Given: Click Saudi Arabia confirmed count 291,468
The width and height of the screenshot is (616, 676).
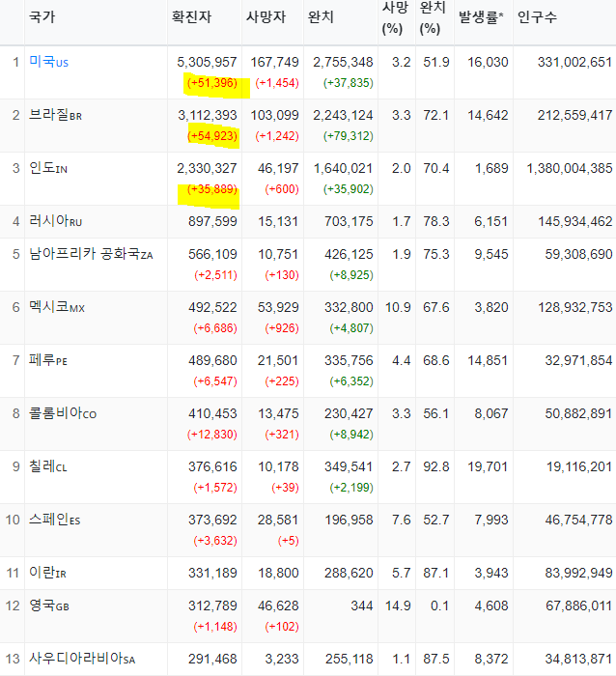Looking at the screenshot, I should tap(212, 659).
